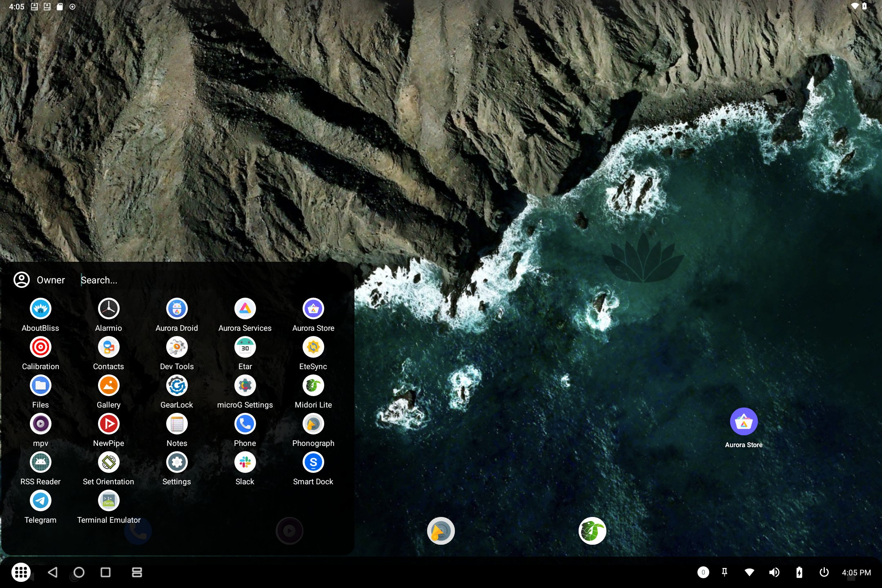Toggle the pin icon in the system tray

coord(725,572)
